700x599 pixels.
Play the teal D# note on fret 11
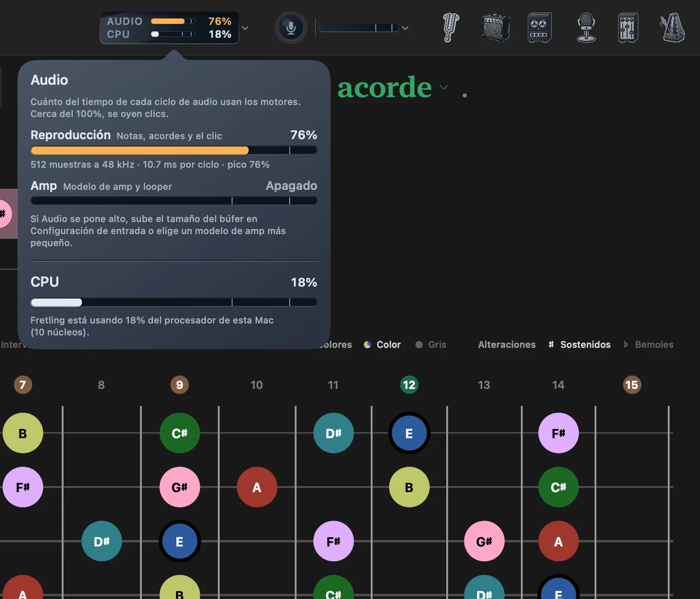coord(333,433)
